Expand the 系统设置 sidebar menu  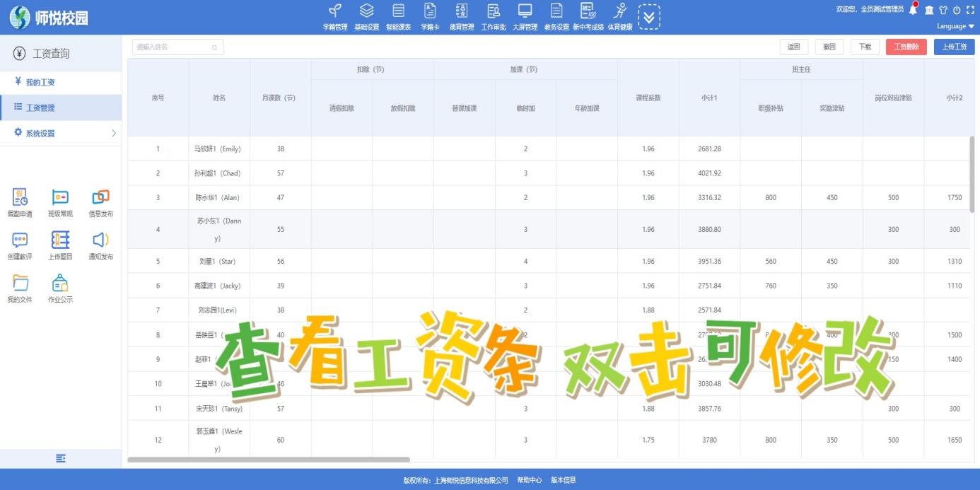pos(61,133)
